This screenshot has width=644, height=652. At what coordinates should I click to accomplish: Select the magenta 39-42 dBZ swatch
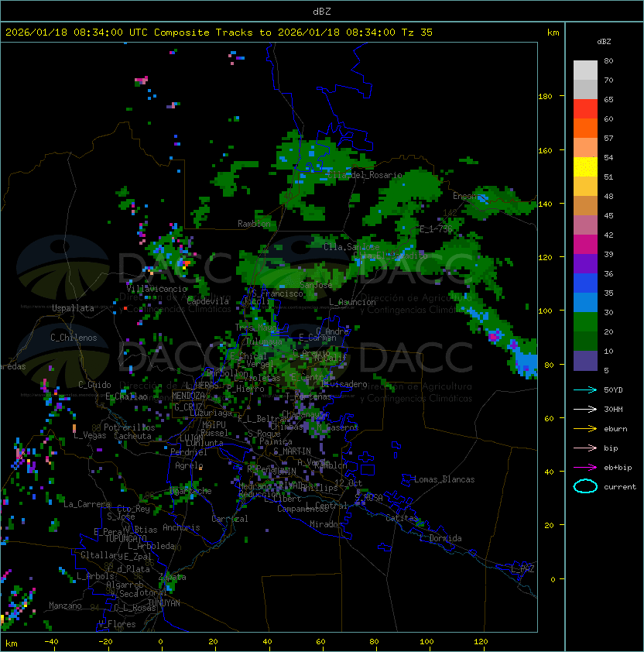(x=585, y=245)
